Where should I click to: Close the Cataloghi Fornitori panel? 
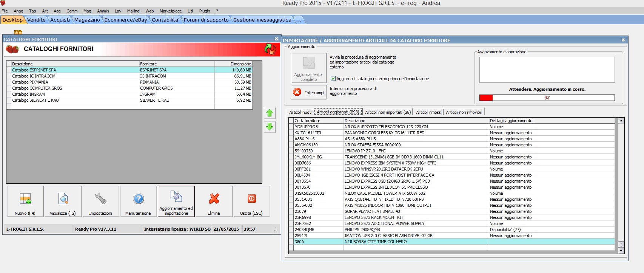276,39
